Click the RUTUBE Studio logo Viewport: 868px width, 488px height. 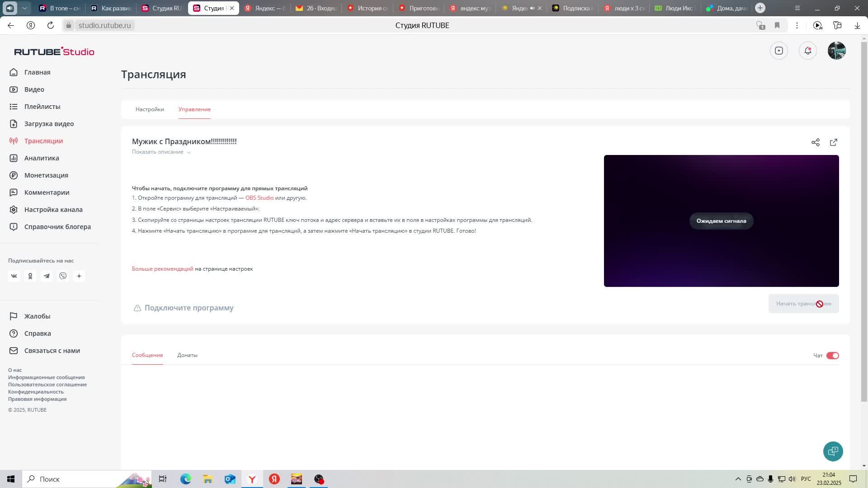point(54,52)
